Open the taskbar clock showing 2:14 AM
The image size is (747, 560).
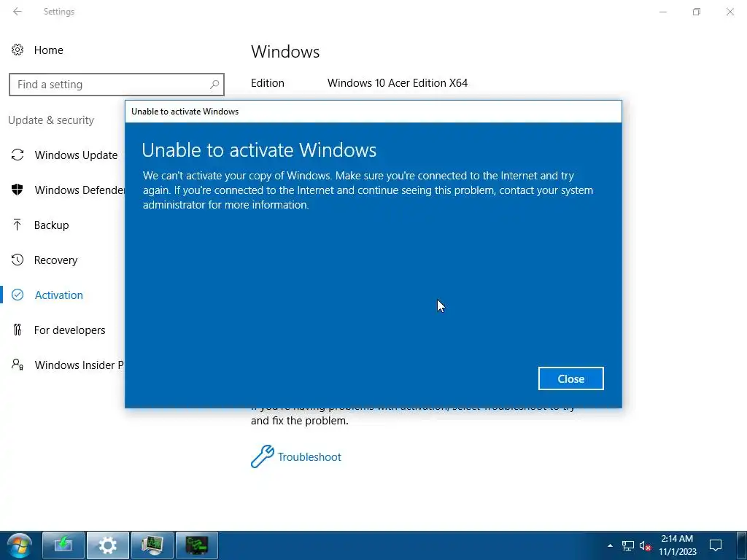(x=678, y=545)
